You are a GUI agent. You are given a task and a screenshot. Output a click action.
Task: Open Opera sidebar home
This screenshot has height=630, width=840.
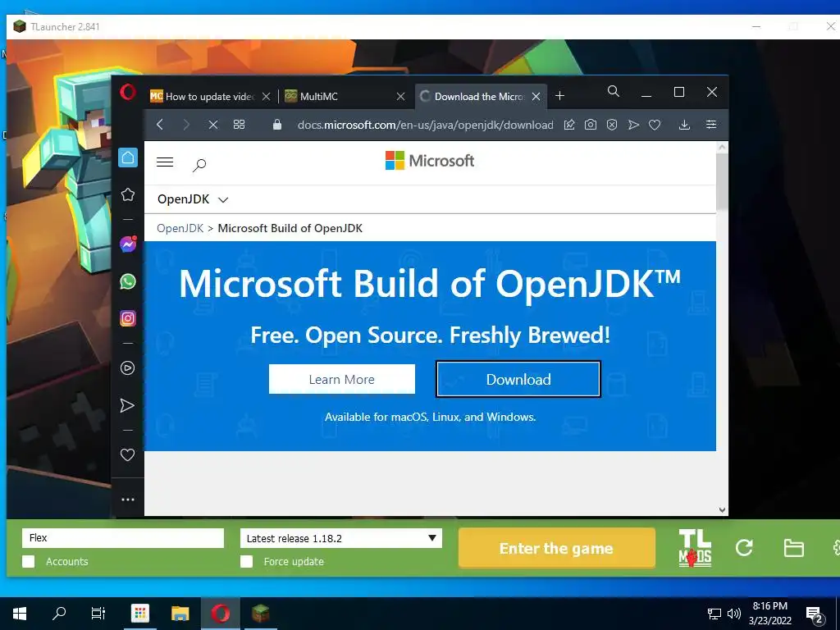(127, 157)
